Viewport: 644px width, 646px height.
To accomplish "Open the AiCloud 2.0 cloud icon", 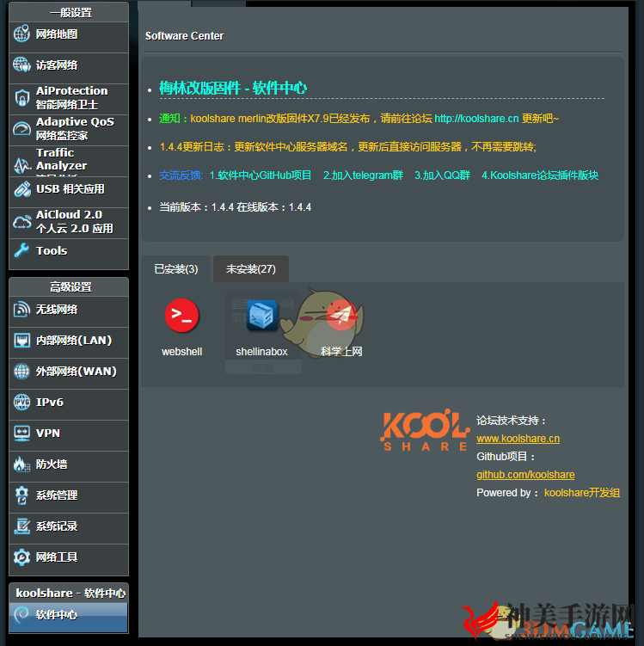I will tap(21, 222).
